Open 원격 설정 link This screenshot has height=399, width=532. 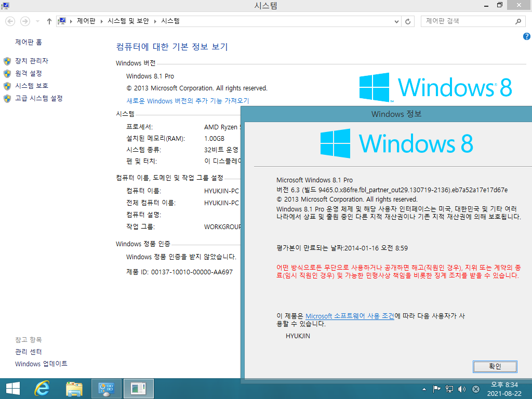[x=29, y=73]
